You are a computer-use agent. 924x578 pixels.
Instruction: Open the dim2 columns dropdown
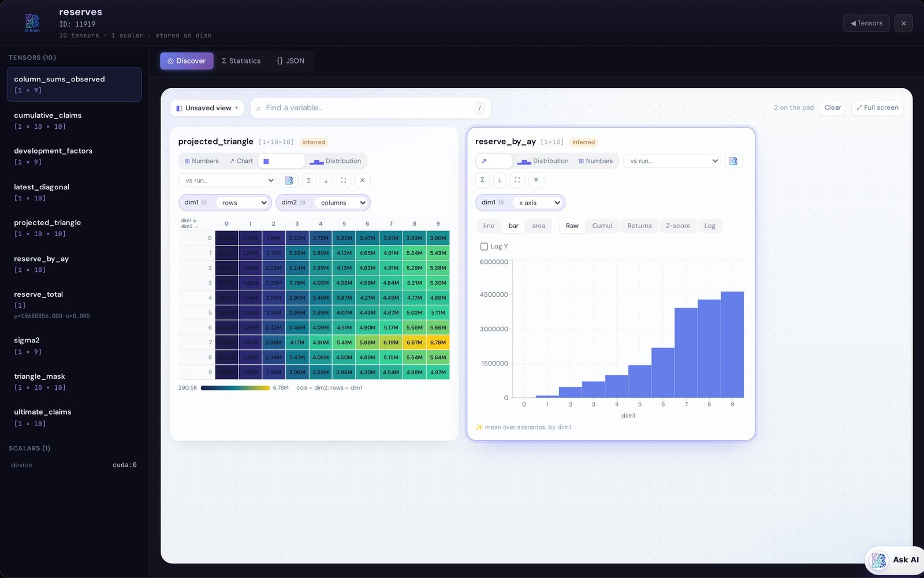click(342, 203)
